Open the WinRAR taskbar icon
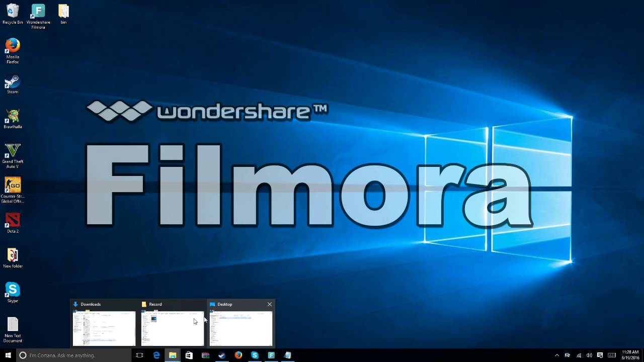Screen dimensions: 644x362 point(205,355)
